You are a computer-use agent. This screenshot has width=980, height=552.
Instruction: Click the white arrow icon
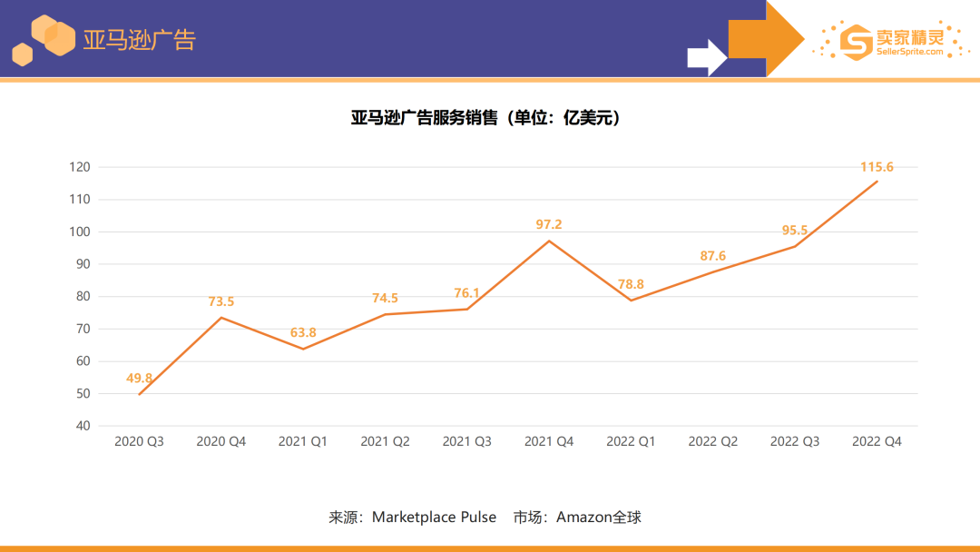point(706,57)
